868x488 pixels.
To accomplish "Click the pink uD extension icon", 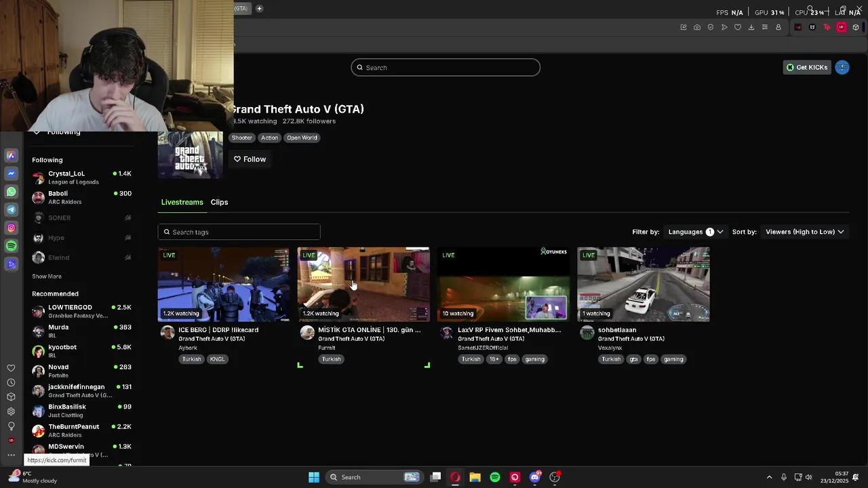I will [x=842, y=27].
